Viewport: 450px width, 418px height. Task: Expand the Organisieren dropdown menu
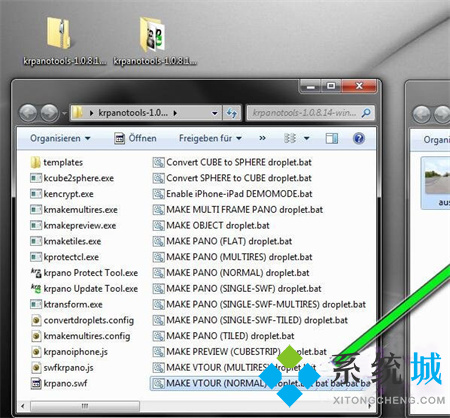pyautogui.click(x=60, y=138)
